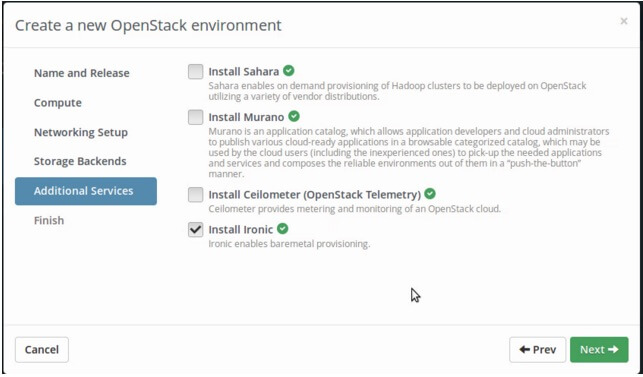The height and width of the screenshot is (377, 643).
Task: Click green check icon beside Install Ceilometer
Action: [430, 194]
